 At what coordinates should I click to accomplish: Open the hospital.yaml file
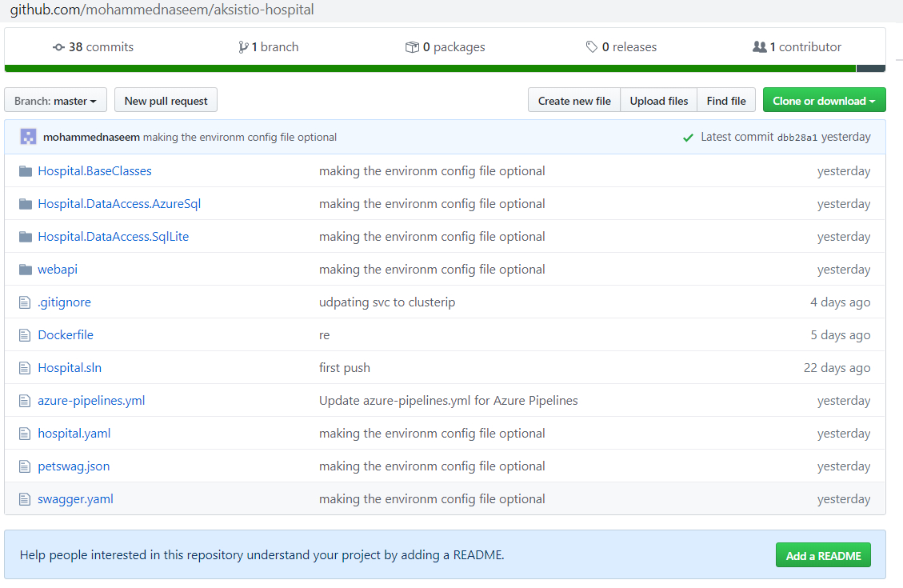[x=74, y=434]
